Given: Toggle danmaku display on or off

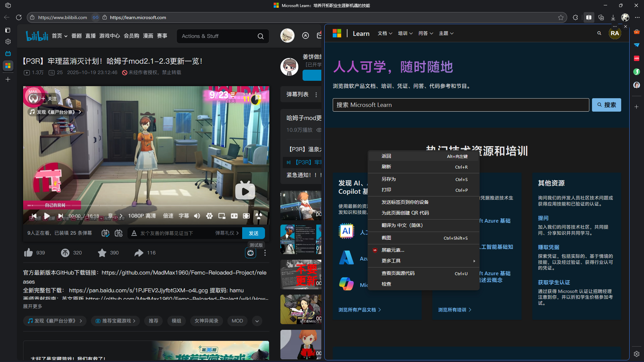Looking at the screenshot, I should pos(105,233).
